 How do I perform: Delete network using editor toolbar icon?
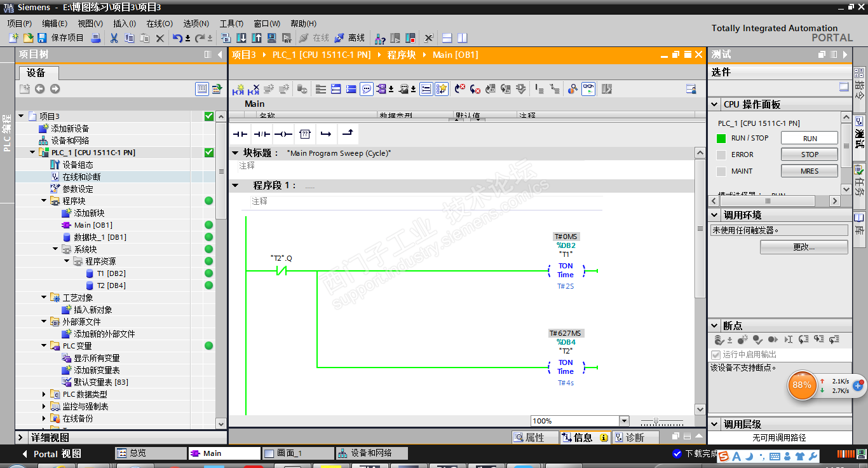[254, 89]
